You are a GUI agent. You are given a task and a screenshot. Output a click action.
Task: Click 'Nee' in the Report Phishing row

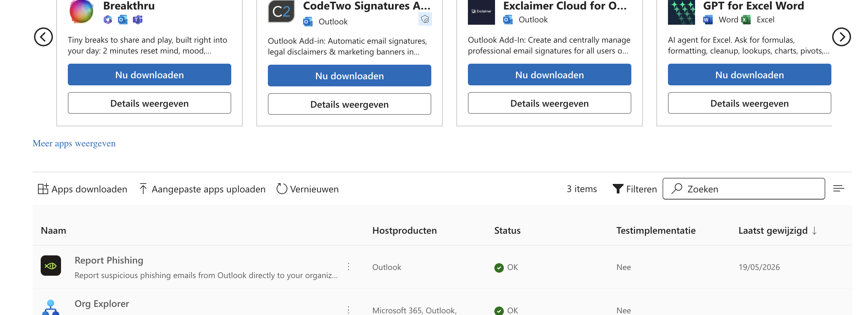pos(624,267)
